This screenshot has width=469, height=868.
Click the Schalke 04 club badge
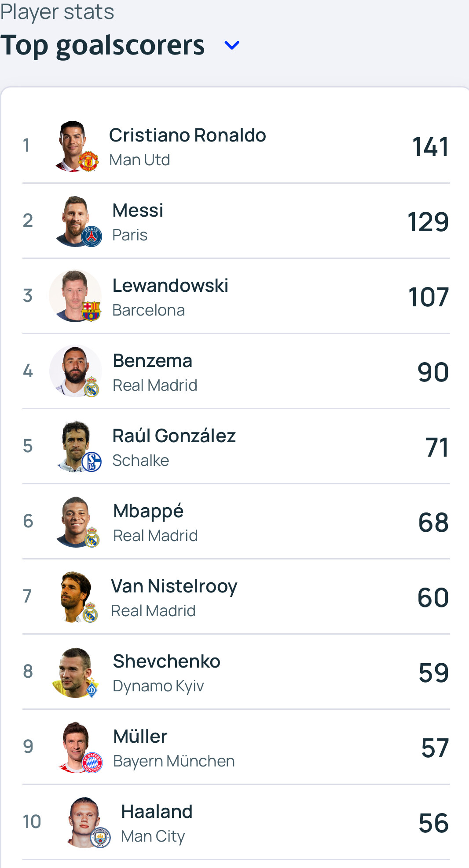coord(92,462)
